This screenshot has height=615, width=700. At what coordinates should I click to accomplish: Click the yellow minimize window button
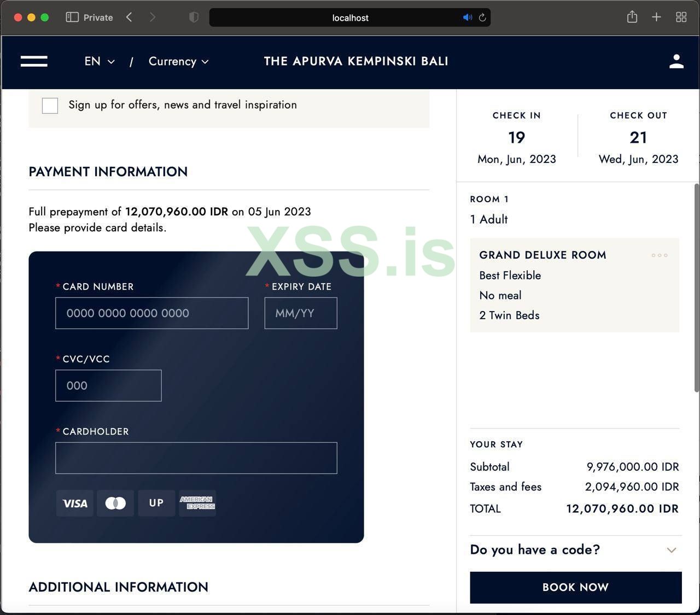(x=31, y=17)
